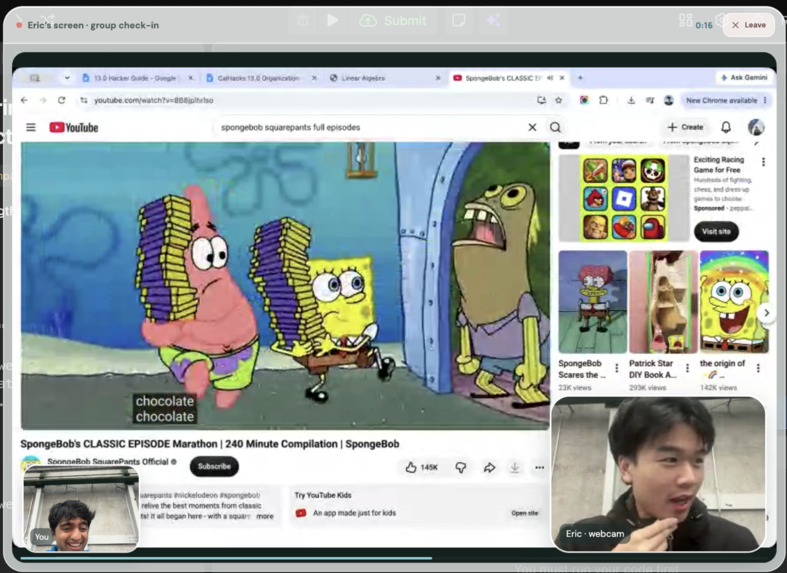The width and height of the screenshot is (787, 573).
Task: Share the SpongeBob video
Action: click(x=489, y=467)
